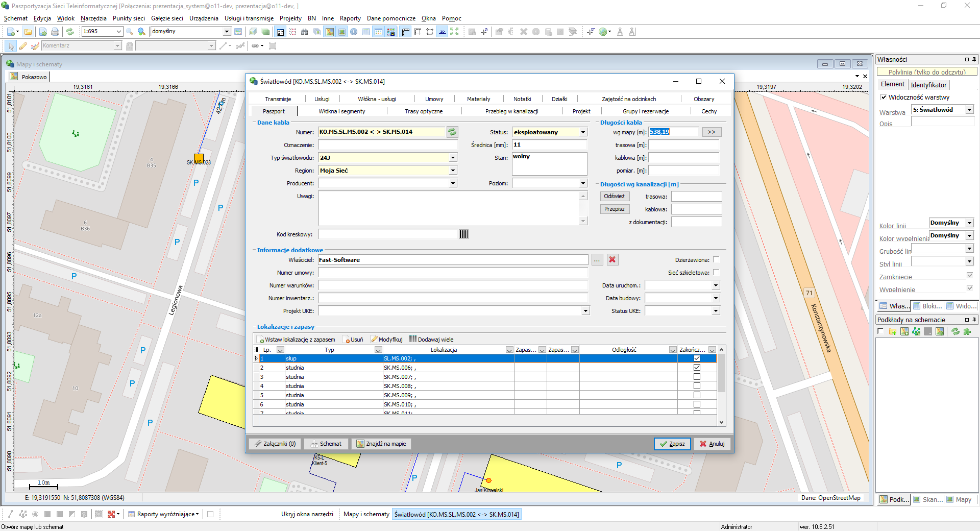Toggle checkbox in Podkłady na schemacie toolbar

pyautogui.click(x=880, y=331)
